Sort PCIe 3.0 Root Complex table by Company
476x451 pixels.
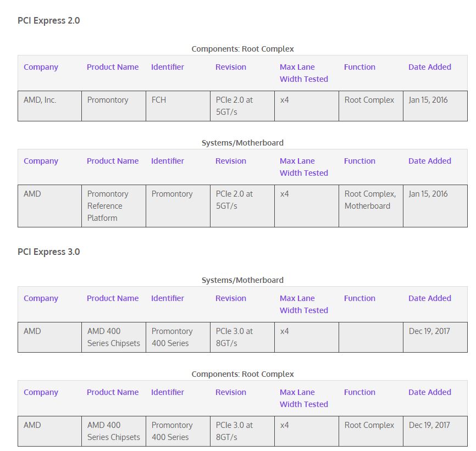pyautogui.click(x=41, y=392)
